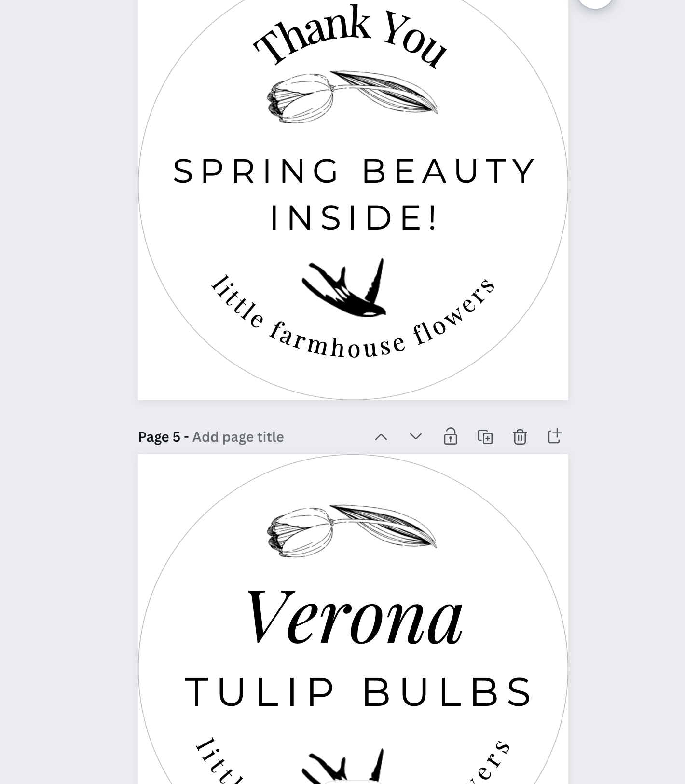Viewport: 685px width, 784px height.
Task: Move Page 5 down with the chevron
Action: [x=416, y=436]
